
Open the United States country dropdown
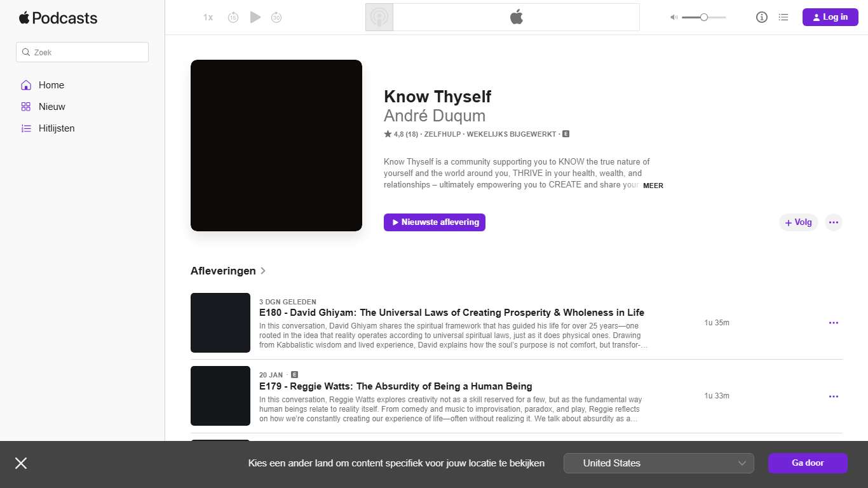[x=659, y=463]
